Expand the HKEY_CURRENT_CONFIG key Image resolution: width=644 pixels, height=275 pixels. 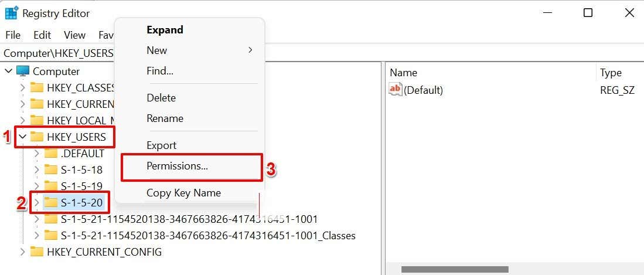[23, 252]
